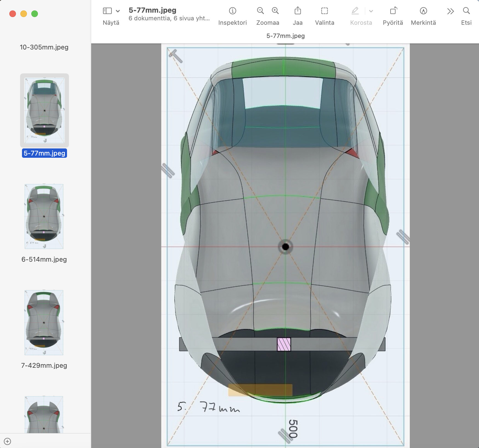Expand the Näytä view options chevron
The height and width of the screenshot is (448, 479).
pyautogui.click(x=118, y=11)
